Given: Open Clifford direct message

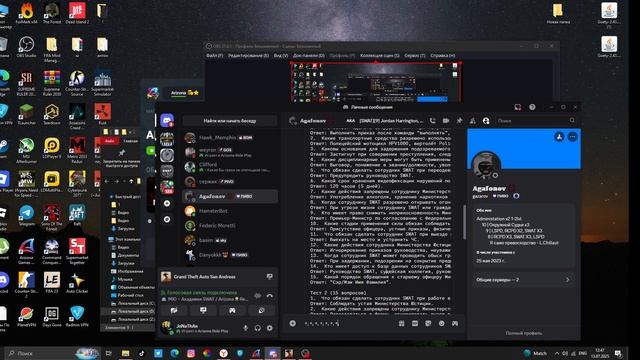Looking at the screenshot, I should (230, 167).
